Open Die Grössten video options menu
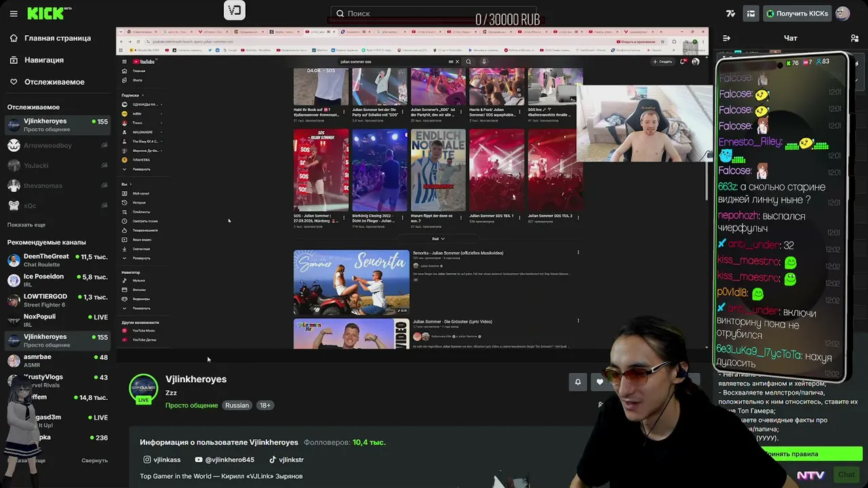868x488 pixels. pos(578,321)
